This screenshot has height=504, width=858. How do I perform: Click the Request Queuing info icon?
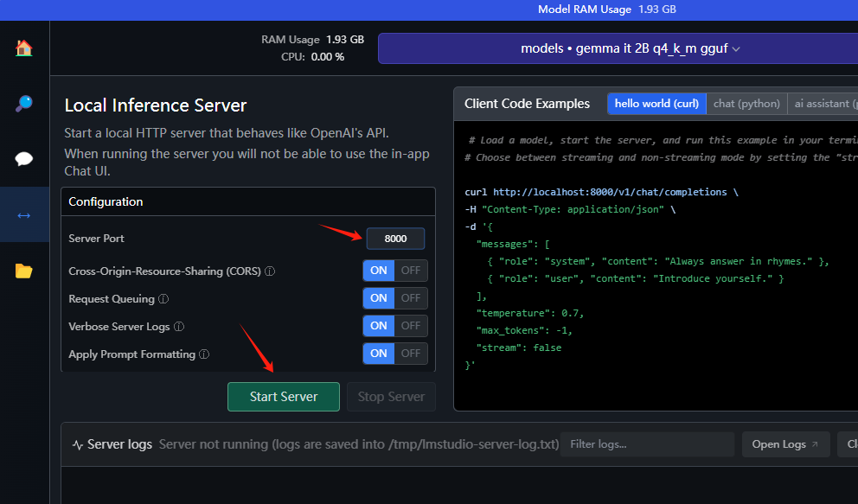coord(163,299)
